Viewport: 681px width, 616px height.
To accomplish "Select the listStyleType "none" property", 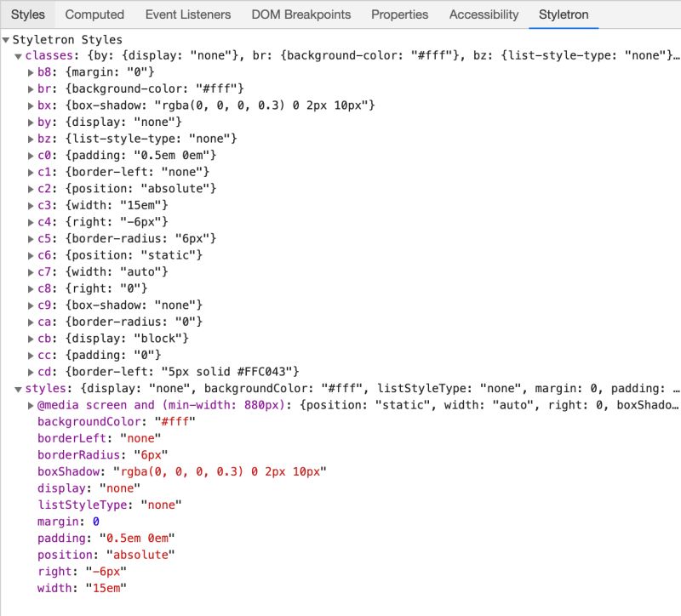I will click(110, 505).
